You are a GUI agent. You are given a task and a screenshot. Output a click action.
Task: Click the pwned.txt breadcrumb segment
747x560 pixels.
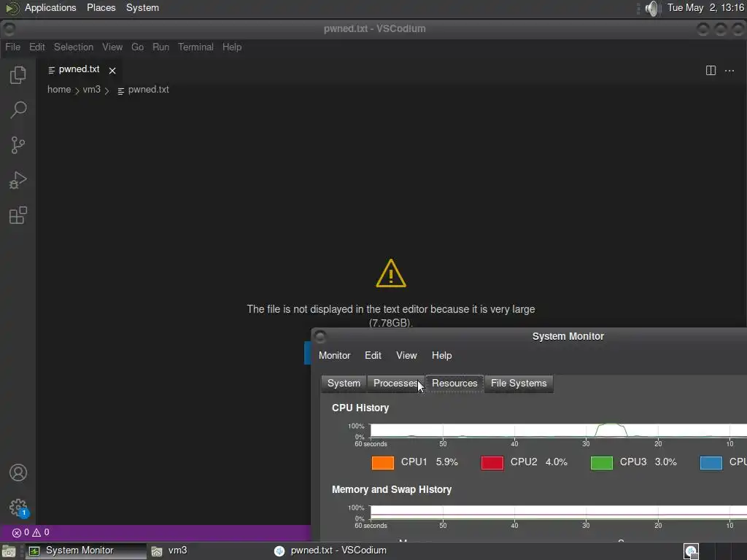[144, 90]
